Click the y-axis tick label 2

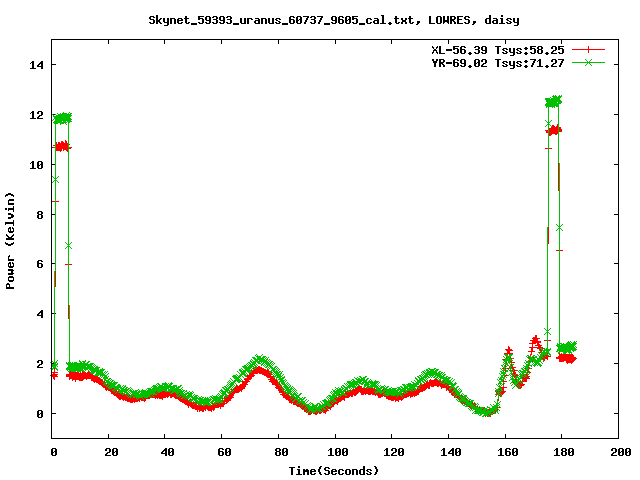pyautogui.click(x=40, y=364)
